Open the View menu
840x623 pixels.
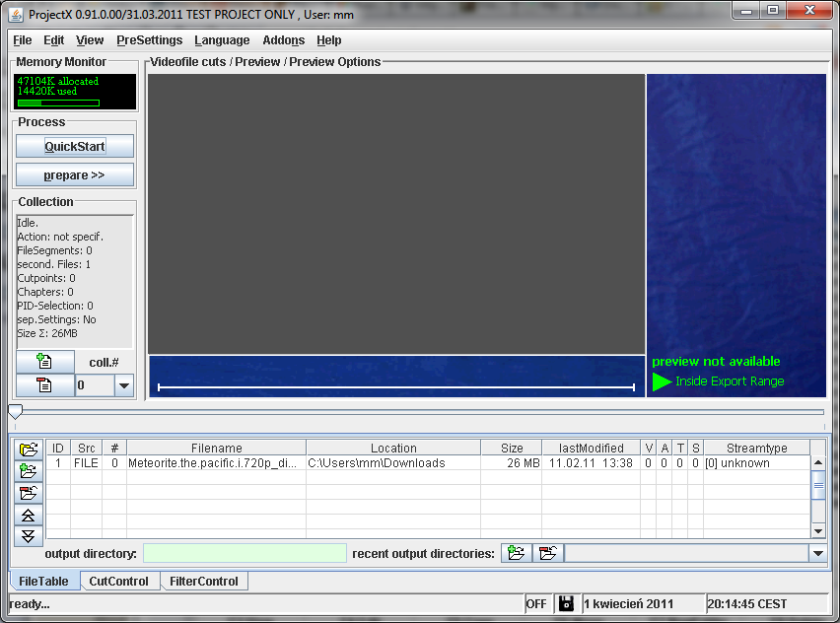[90, 40]
